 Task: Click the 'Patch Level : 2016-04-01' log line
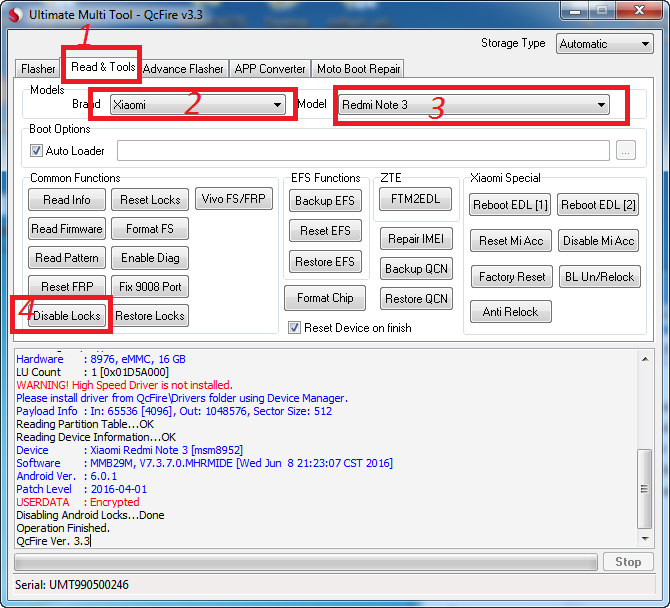click(81, 489)
